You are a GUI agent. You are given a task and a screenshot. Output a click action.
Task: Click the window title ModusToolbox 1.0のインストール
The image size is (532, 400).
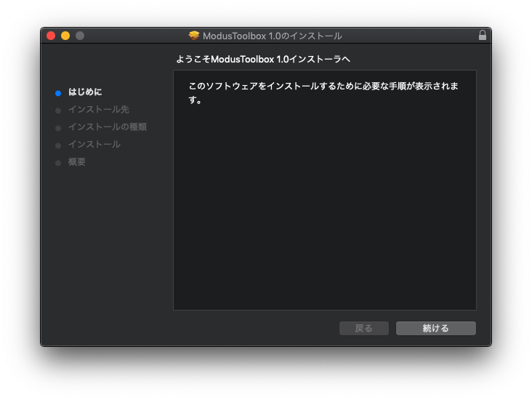[272, 36]
